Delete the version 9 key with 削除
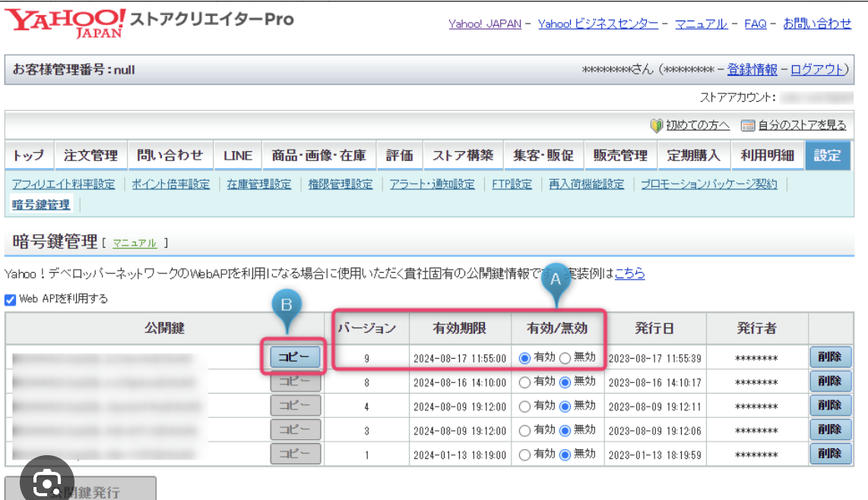The height and width of the screenshot is (500, 868). 830,357
